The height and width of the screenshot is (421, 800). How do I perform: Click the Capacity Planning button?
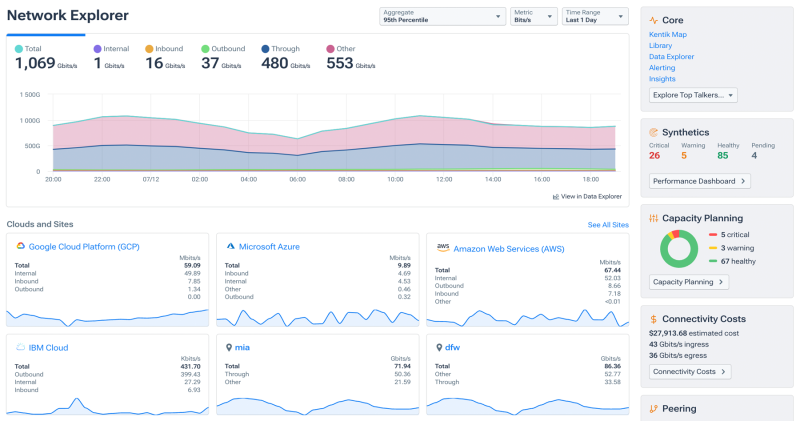[x=689, y=282]
